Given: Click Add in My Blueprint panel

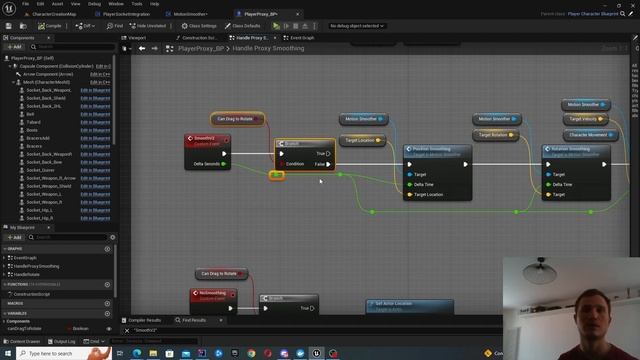Looking at the screenshot, I should click(14, 237).
